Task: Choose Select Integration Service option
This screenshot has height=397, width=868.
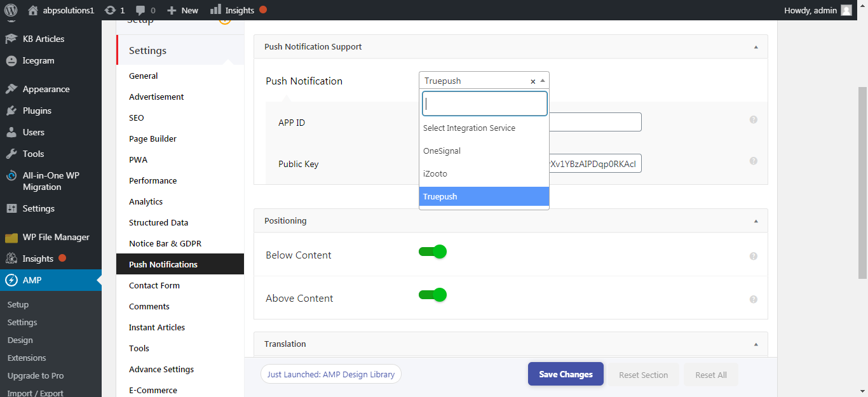Action: pos(484,128)
